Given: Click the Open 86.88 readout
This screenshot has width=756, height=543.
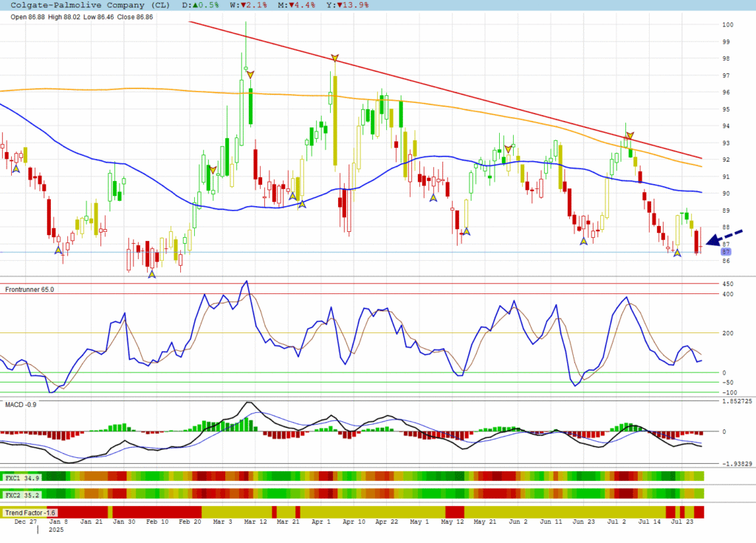Looking at the screenshot, I should (27, 17).
